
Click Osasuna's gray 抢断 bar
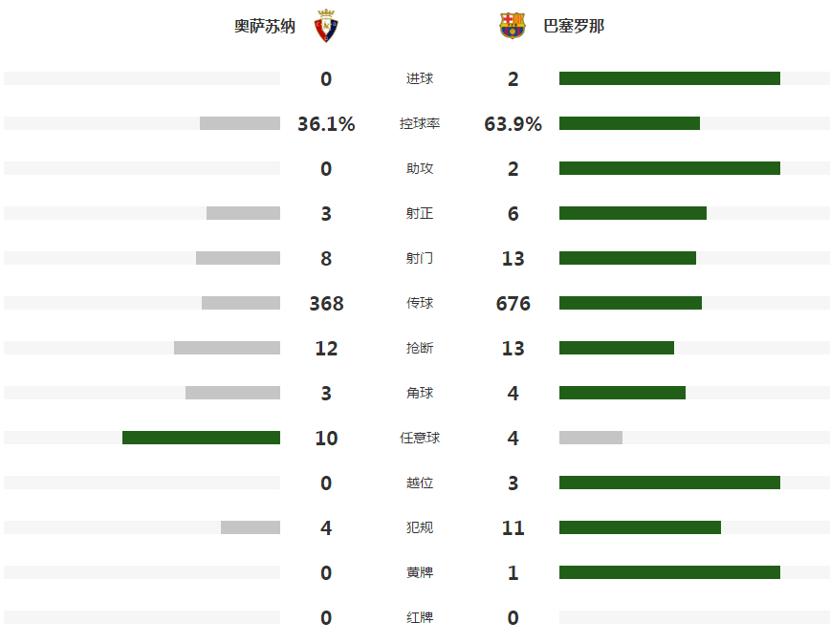[x=227, y=348]
